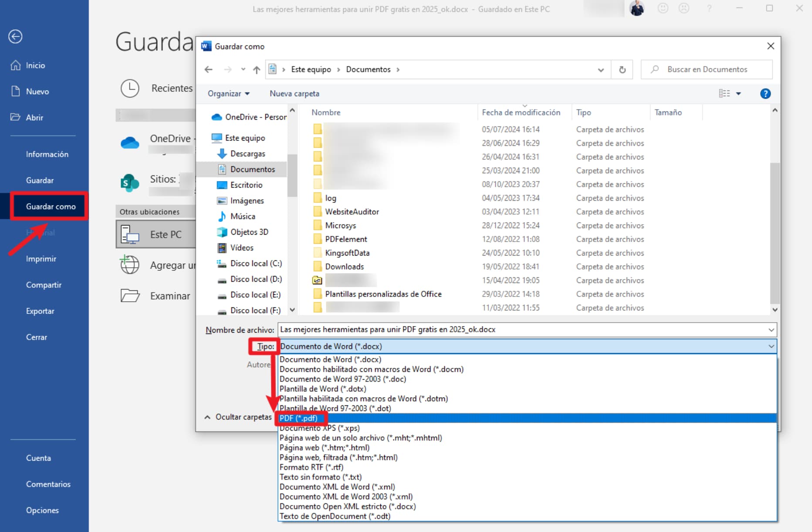
Task: Choose Formato RTF (*.rtf) type
Action: coord(527,467)
